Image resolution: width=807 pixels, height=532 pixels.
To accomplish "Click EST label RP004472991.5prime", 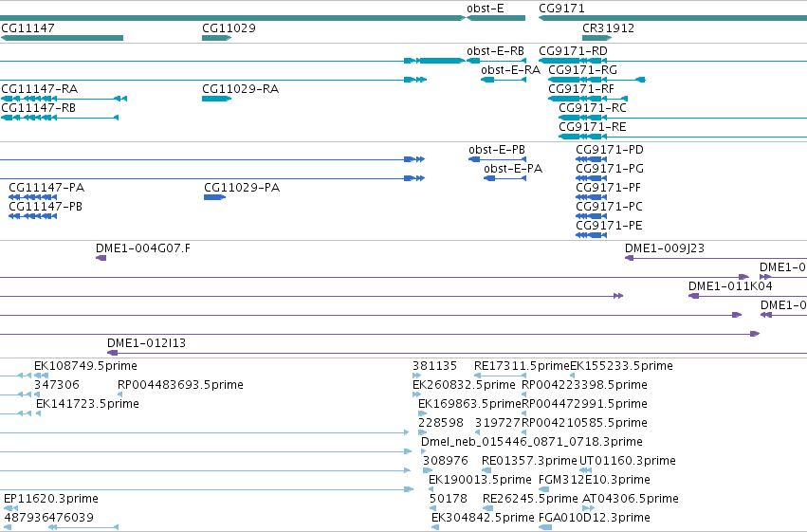I will (x=585, y=405).
